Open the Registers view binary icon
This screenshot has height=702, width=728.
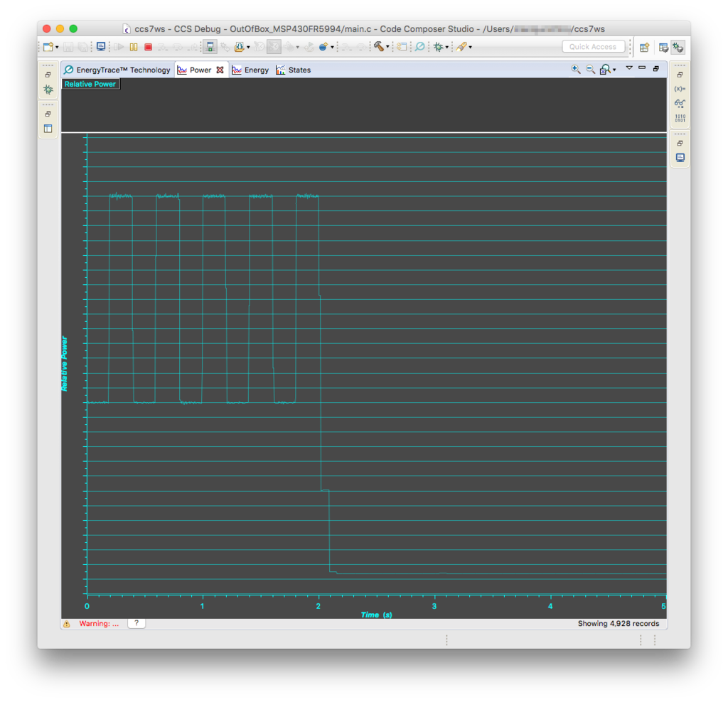click(x=680, y=119)
